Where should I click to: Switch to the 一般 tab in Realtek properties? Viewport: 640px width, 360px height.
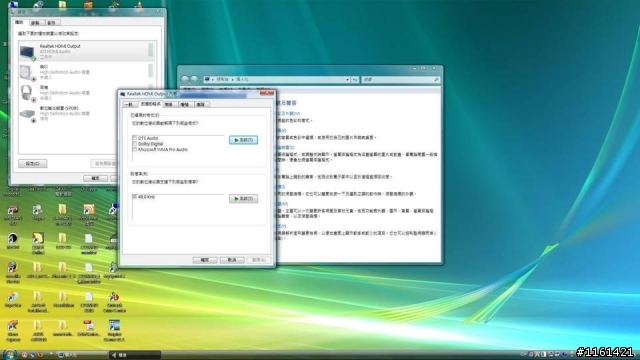129,104
